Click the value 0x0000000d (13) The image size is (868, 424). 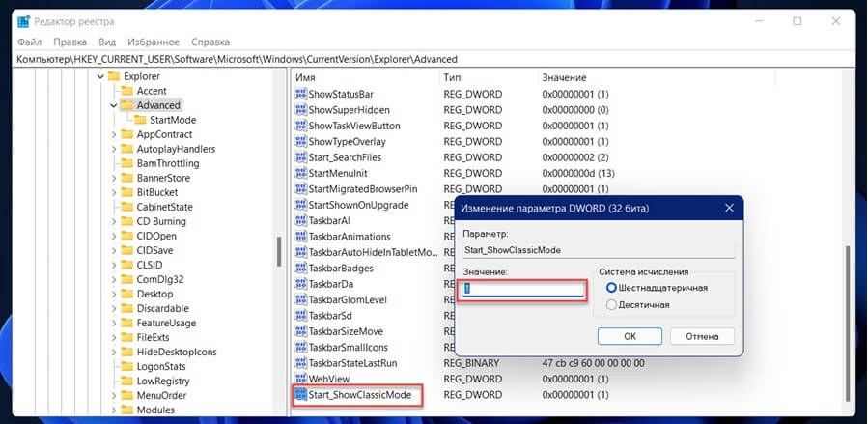coord(578,173)
